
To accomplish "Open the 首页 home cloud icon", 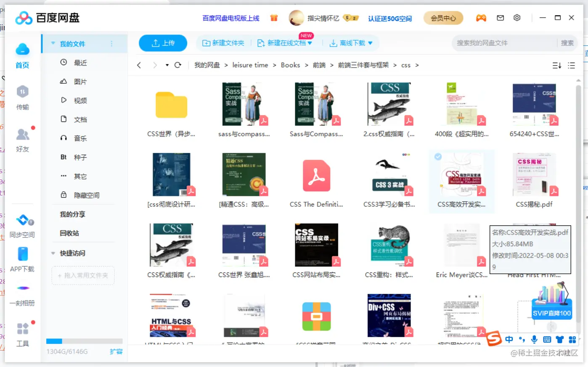I will [22, 50].
